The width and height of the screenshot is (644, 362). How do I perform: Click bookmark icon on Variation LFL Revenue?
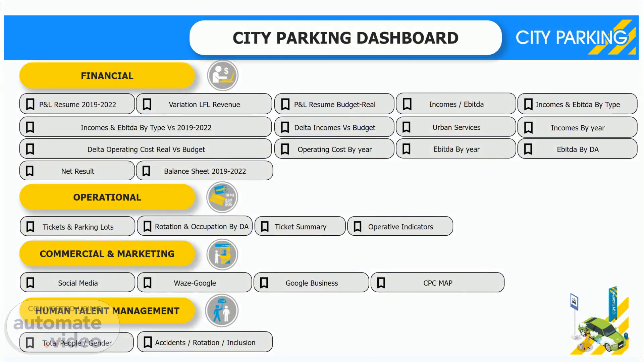(147, 104)
